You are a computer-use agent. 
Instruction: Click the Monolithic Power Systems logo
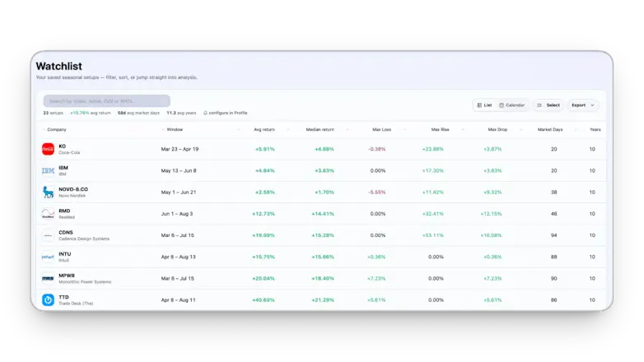click(48, 279)
